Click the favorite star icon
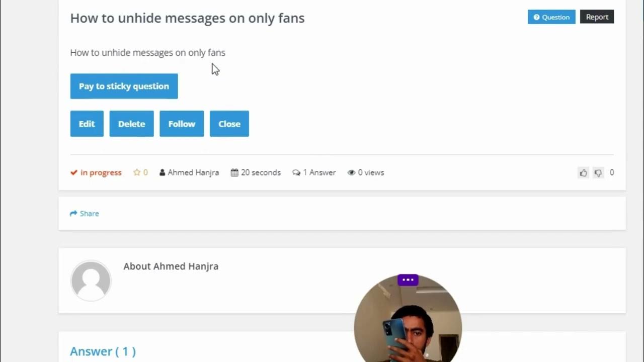This screenshot has width=644, height=362. click(137, 172)
